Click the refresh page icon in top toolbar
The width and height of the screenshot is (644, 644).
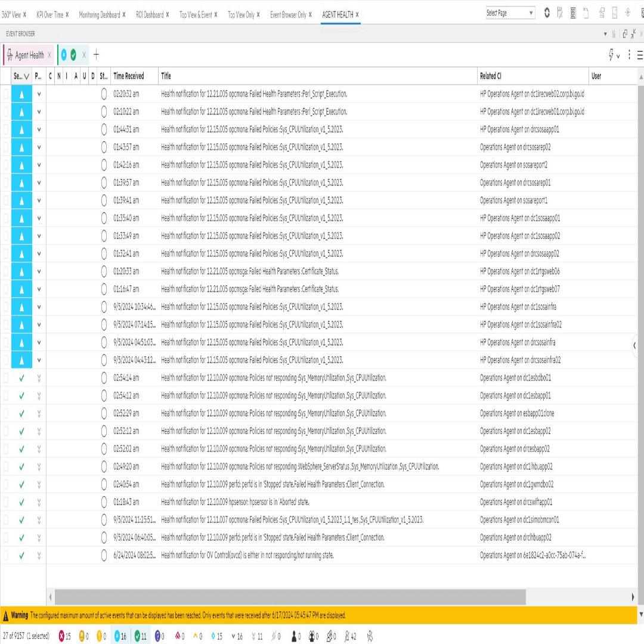pyautogui.click(x=547, y=13)
